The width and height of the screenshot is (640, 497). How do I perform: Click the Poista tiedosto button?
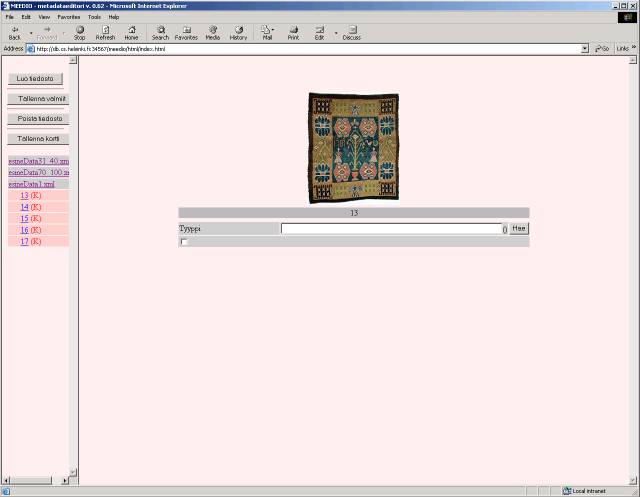pyautogui.click(x=38, y=119)
